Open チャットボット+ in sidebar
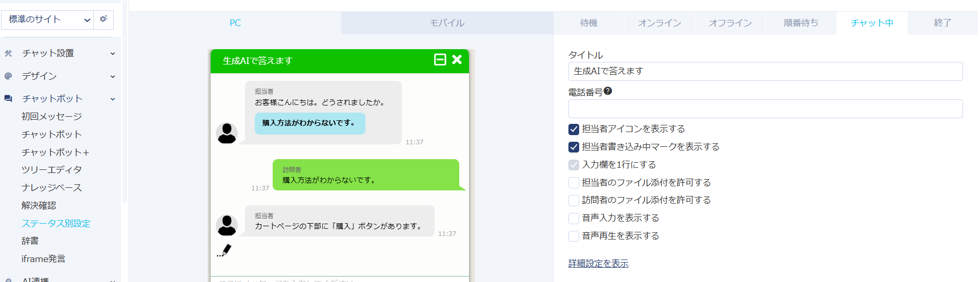The width and height of the screenshot is (980, 282). point(55,153)
